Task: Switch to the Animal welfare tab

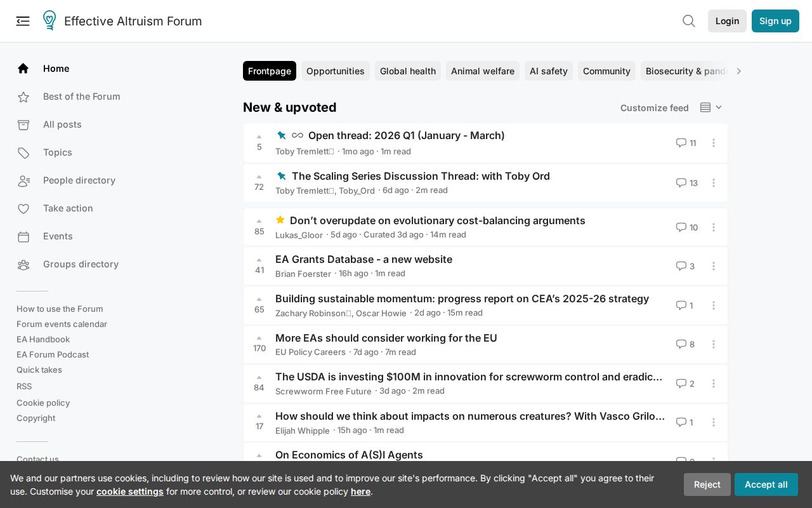Action: 482,71
